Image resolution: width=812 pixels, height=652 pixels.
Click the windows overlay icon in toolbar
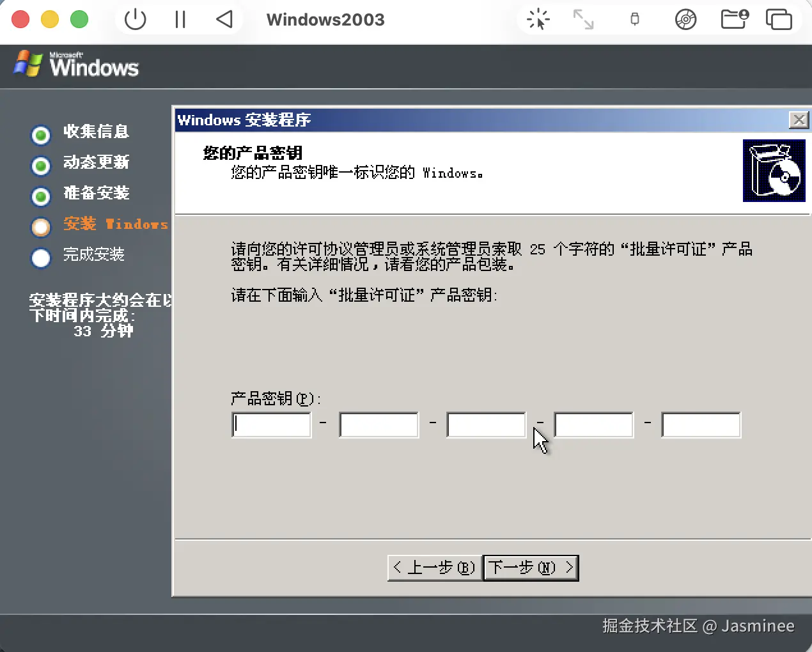tap(779, 20)
